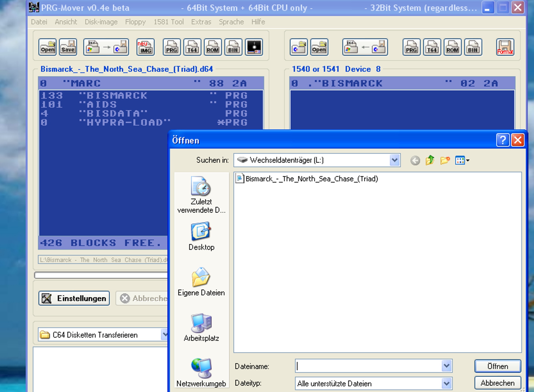Click the right panel BIN icon
The height and width of the screenshot is (392, 534).
click(473, 47)
